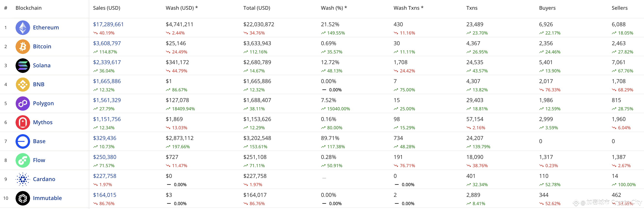Select Ethereum wash percent 21.52%
The height and width of the screenshot is (209, 644).
click(x=330, y=25)
